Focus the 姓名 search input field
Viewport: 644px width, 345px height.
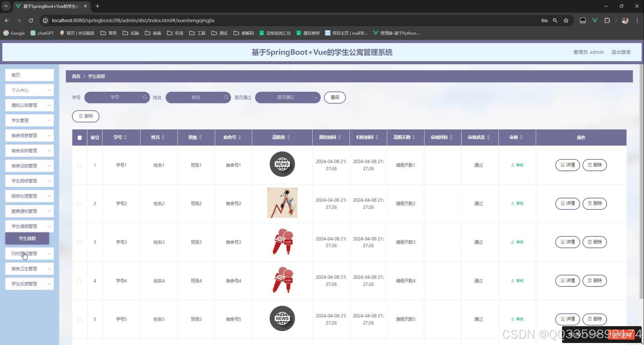[198, 98]
